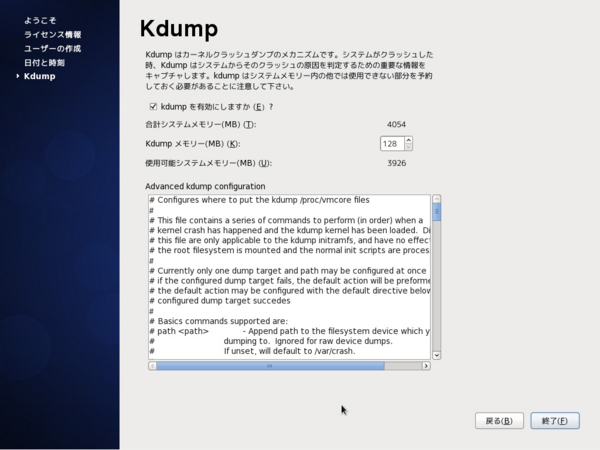Click the vertical scrollbar thumb

pyautogui.click(x=436, y=212)
